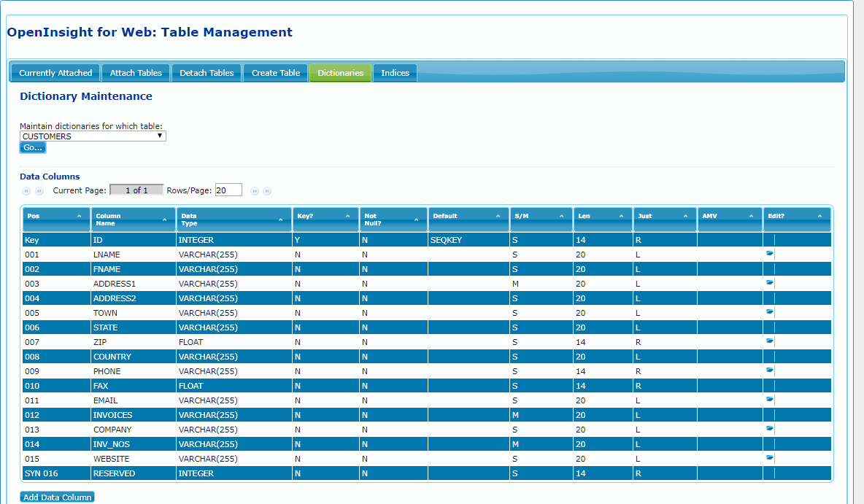Image resolution: width=864 pixels, height=504 pixels.
Task: Sort by the Pos column arrow
Action: tap(80, 217)
